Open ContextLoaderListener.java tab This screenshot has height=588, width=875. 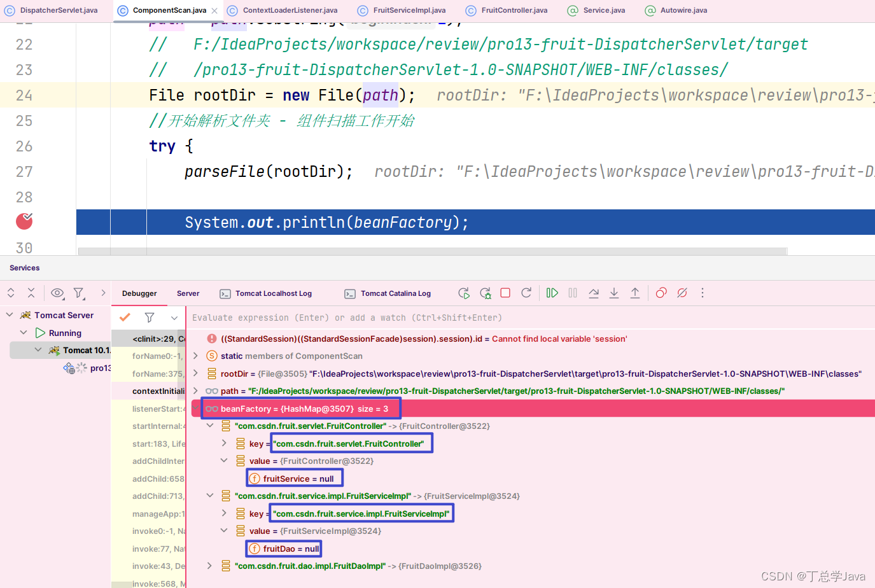(x=283, y=10)
